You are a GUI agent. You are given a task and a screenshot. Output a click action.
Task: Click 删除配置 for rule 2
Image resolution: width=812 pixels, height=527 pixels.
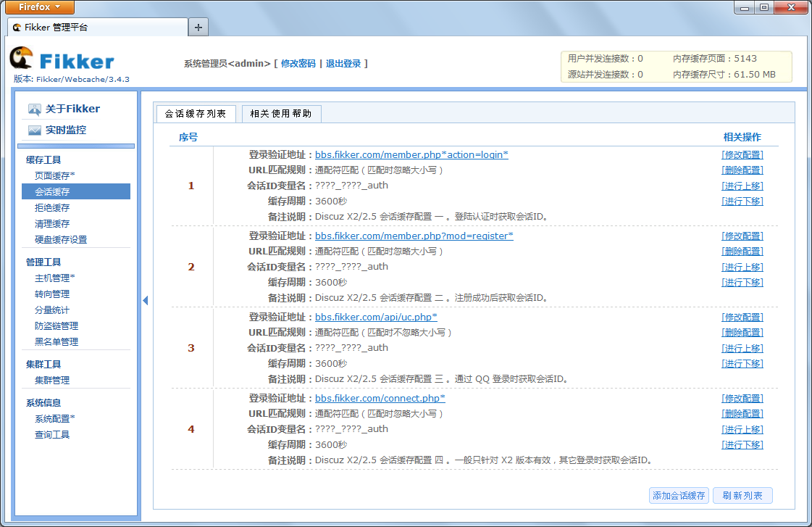point(742,252)
